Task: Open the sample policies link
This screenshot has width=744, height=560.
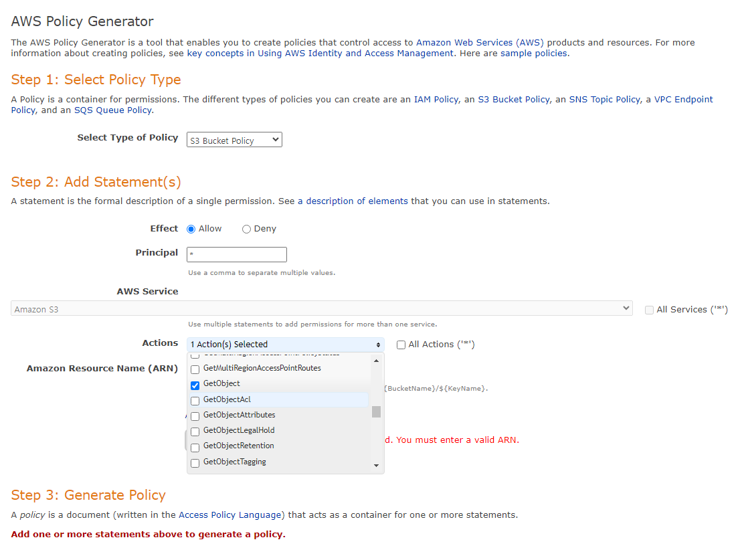Action: tap(534, 53)
